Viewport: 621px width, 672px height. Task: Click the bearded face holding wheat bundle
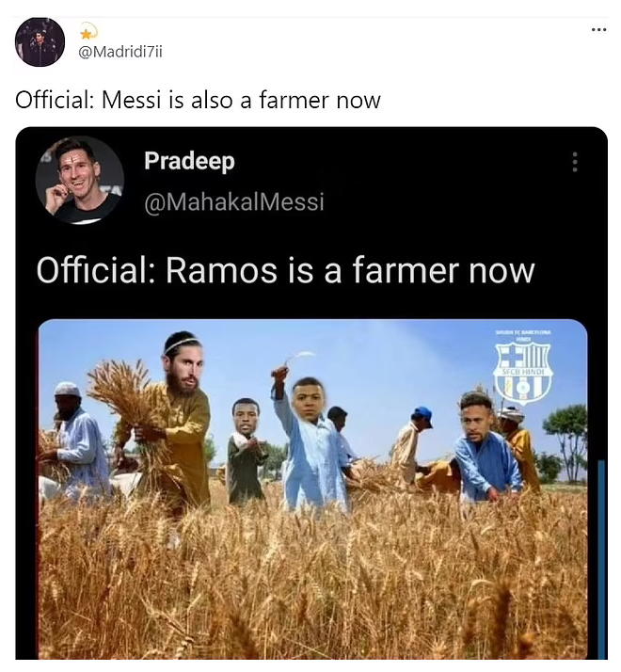183,364
